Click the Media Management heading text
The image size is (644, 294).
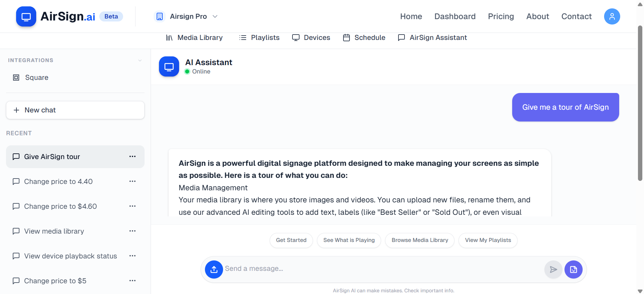click(213, 188)
